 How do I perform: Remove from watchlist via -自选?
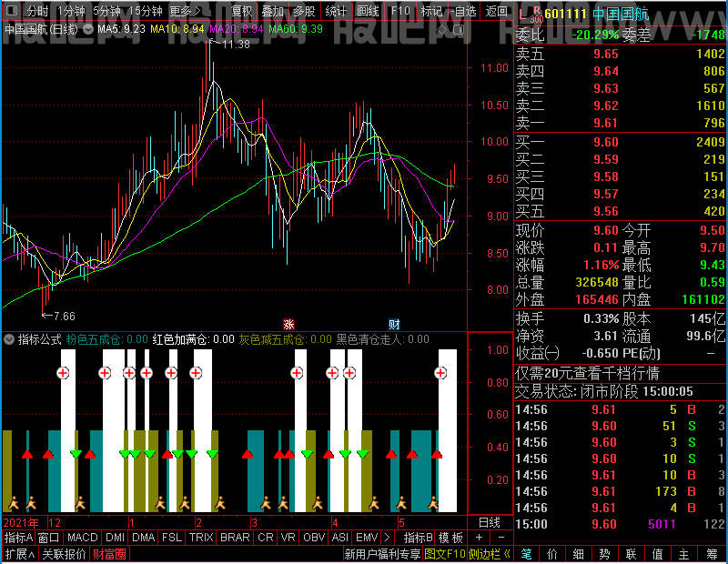pos(463,11)
